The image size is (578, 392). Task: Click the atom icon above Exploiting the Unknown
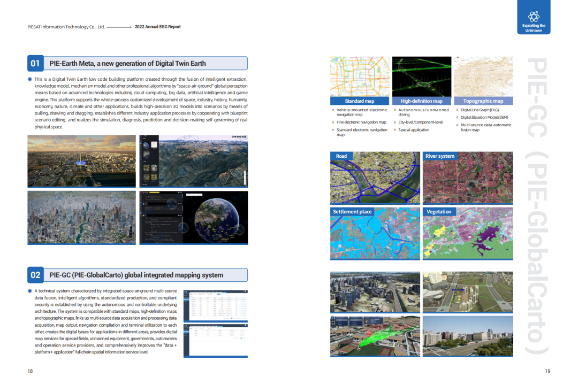[x=533, y=16]
